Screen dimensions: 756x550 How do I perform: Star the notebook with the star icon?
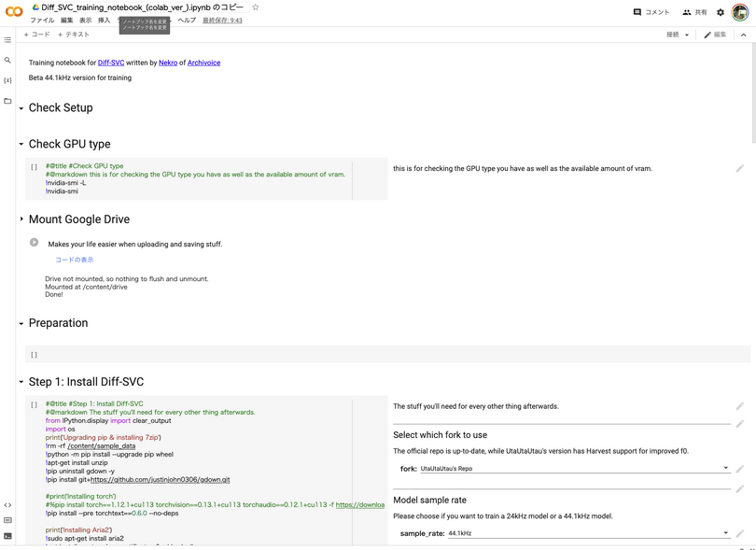pos(256,7)
